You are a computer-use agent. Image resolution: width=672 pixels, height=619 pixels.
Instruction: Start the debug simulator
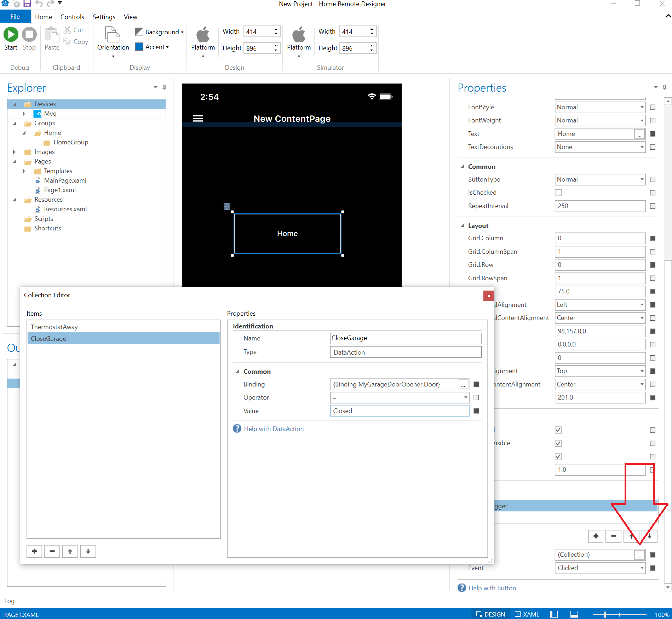tap(11, 34)
